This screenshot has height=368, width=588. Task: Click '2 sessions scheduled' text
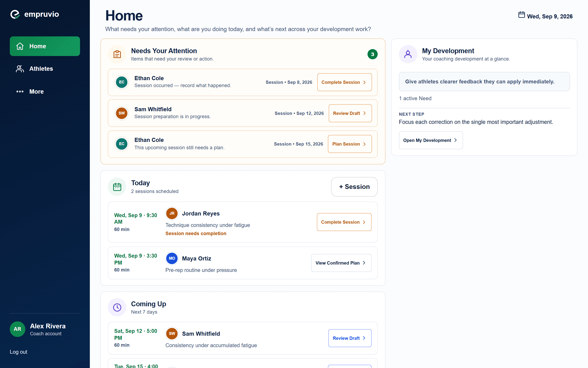[155, 191]
